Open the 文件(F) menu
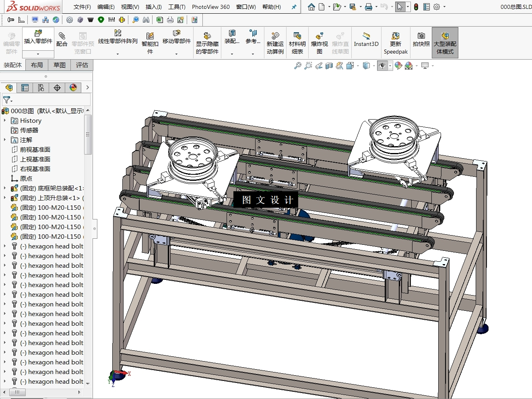The height and width of the screenshot is (399, 532). (82, 7)
